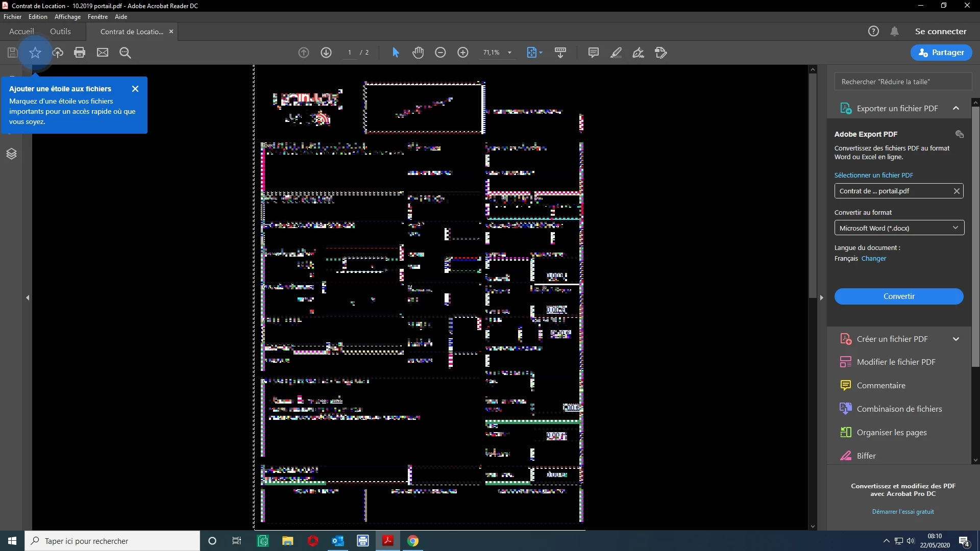This screenshot has width=980, height=551.
Task: Click the Convertir button
Action: 898,296
